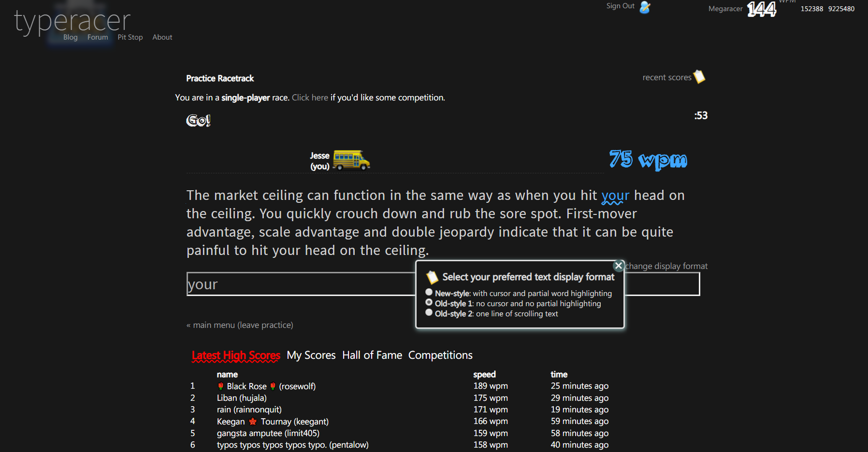Click the user profile icon near Sign Out
Viewport: 868px width, 452px height.
pyautogui.click(x=645, y=7)
